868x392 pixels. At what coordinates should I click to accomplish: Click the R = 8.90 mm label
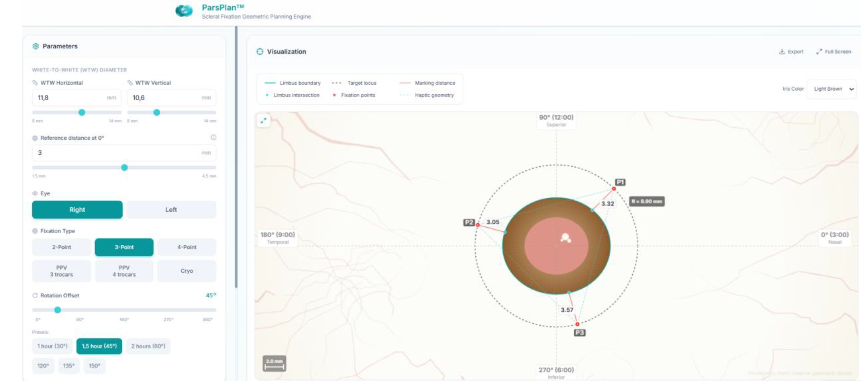tap(647, 202)
